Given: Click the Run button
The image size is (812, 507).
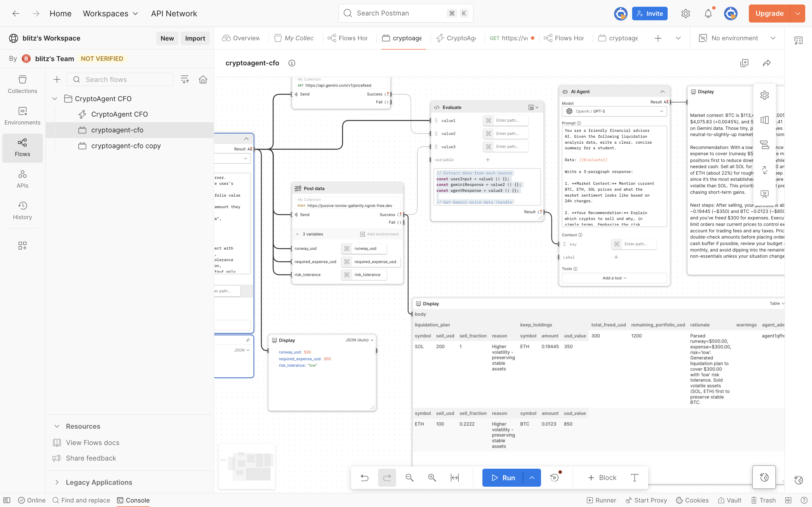Looking at the screenshot, I should click(503, 477).
